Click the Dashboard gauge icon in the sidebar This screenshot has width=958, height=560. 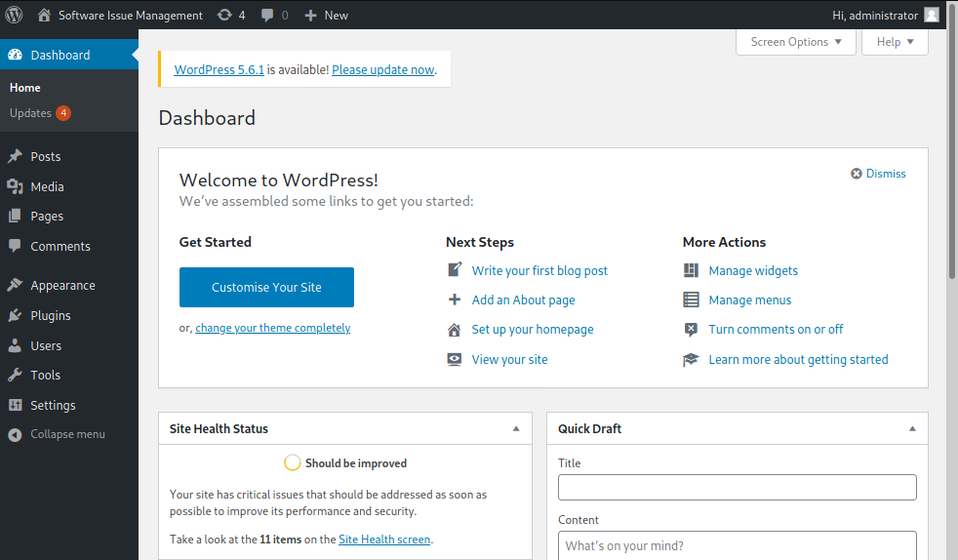click(x=15, y=55)
